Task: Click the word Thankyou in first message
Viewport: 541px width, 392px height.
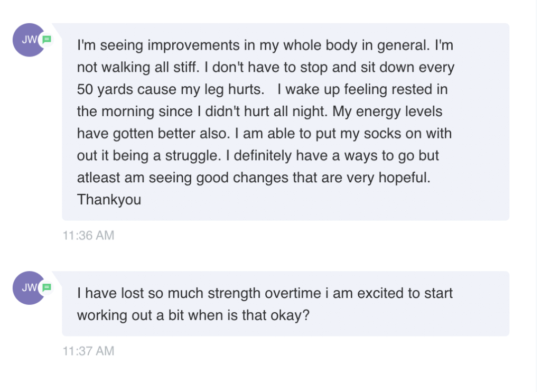Action: [x=109, y=200]
